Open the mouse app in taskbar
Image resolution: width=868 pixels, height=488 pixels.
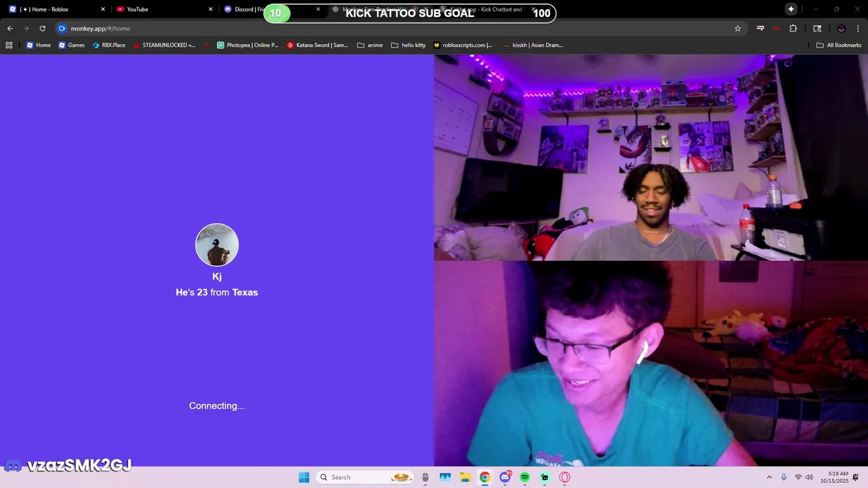[x=425, y=477]
